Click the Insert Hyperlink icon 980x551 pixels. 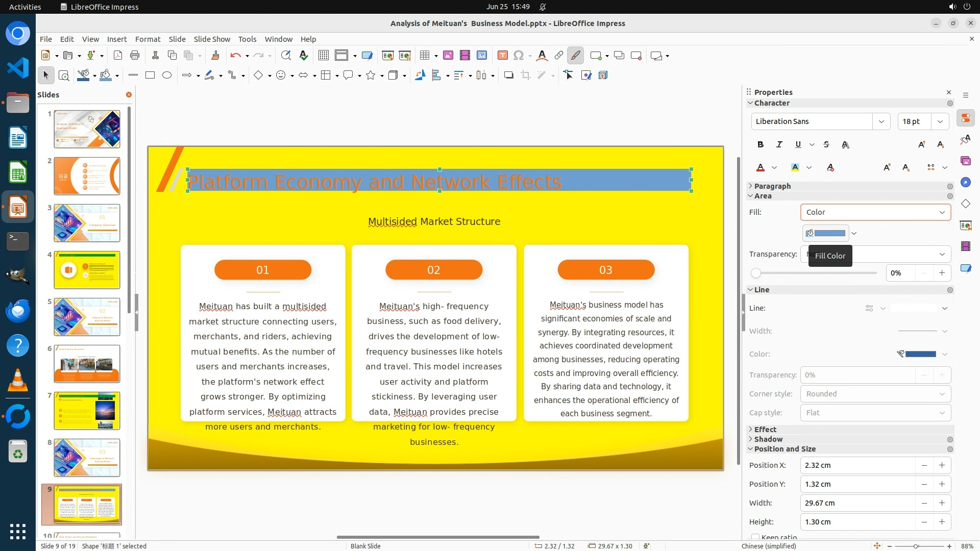[559, 56]
